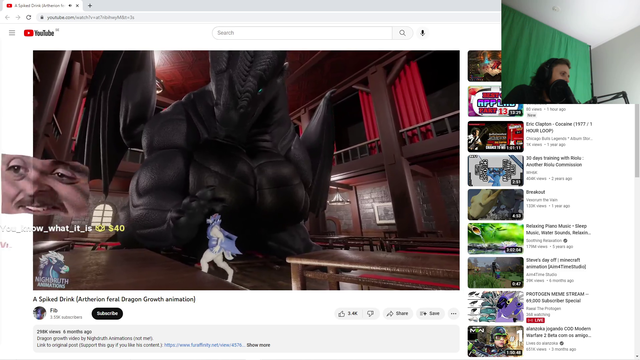
Task: Click the address bar URL
Action: (x=91, y=18)
